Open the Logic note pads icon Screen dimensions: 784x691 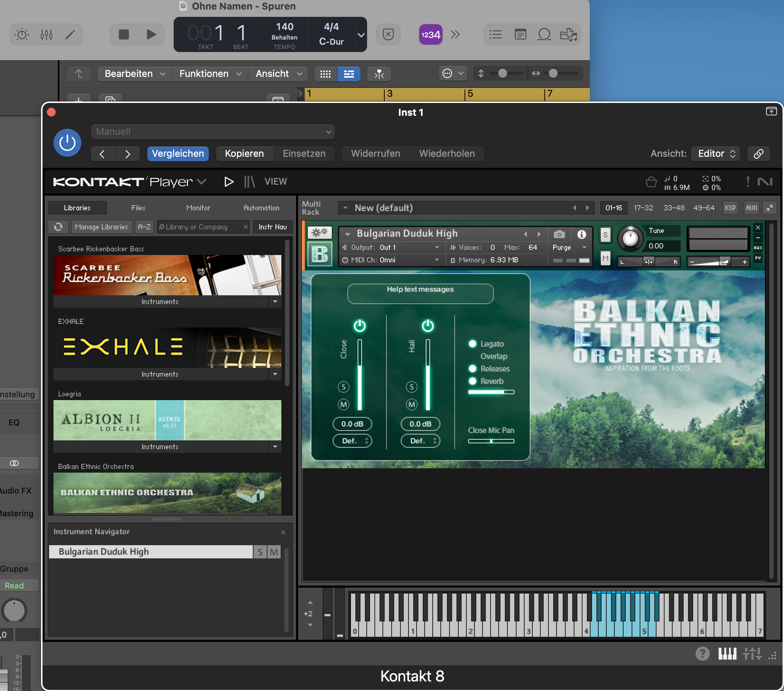(520, 34)
